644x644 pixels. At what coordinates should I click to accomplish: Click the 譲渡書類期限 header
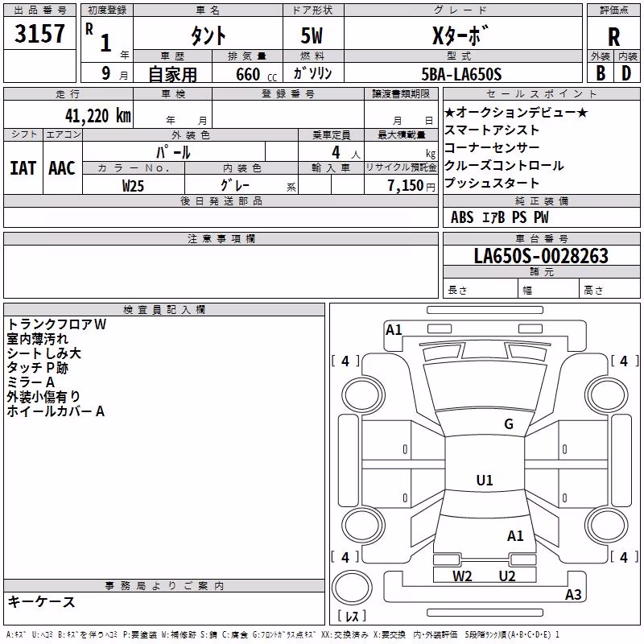pyautogui.click(x=401, y=93)
